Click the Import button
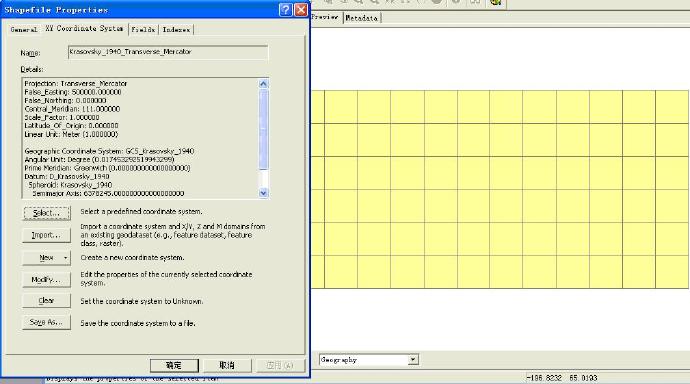Viewport: 690px width, 384px height. point(46,235)
